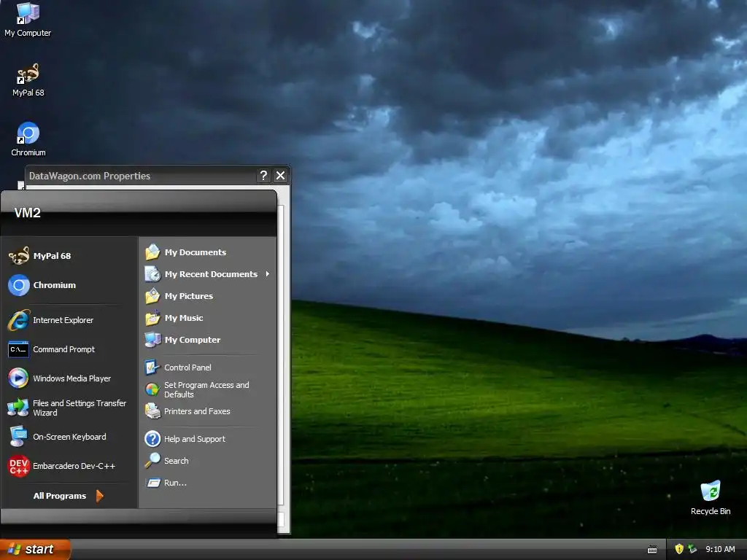
Task: Close the DataWagon.com Properties dialog
Action: (281, 176)
